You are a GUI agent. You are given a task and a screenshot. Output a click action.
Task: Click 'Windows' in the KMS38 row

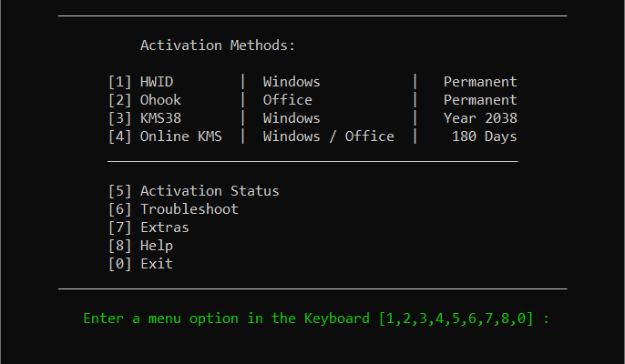292,118
